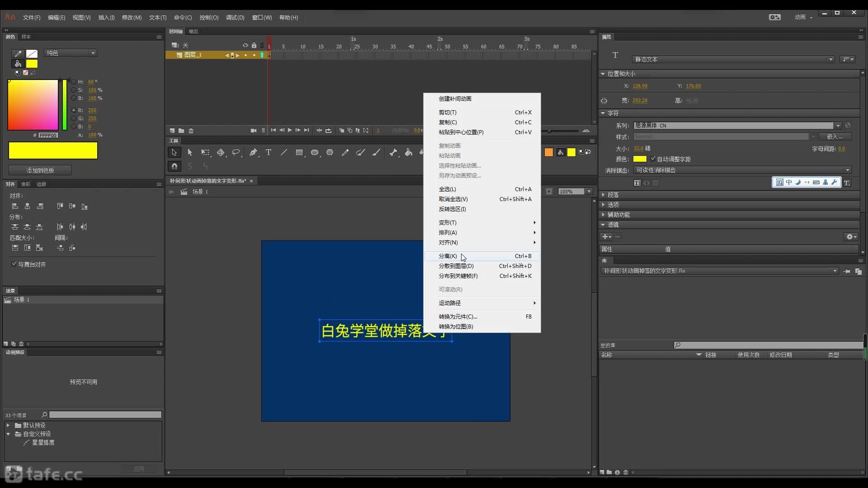The image size is (868, 488).
Task: Click the hex FFFF00 input field
Action: point(48,135)
